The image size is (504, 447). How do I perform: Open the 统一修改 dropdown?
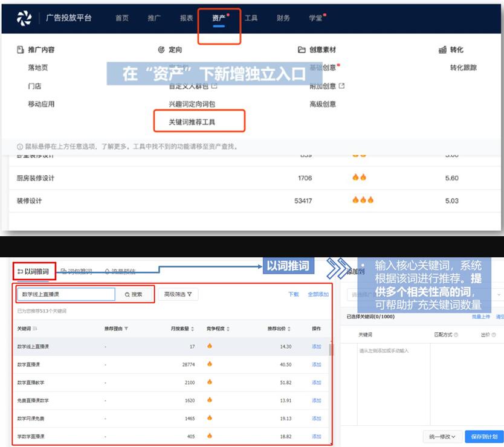pos(442,436)
